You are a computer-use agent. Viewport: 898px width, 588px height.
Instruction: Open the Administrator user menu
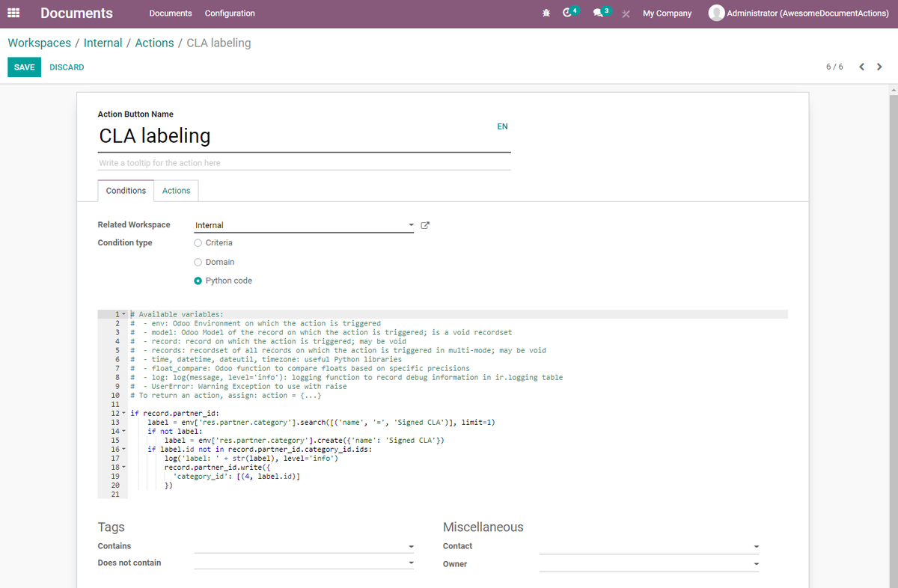(799, 13)
